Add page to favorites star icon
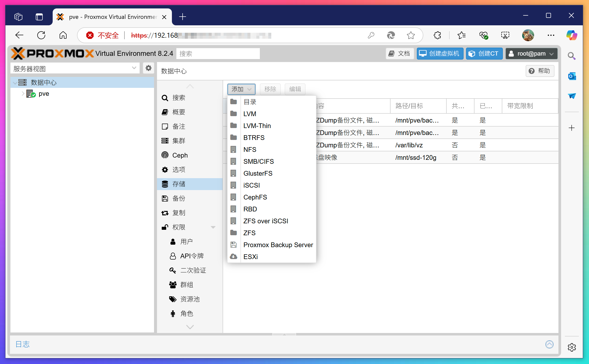The image size is (589, 364). click(411, 35)
